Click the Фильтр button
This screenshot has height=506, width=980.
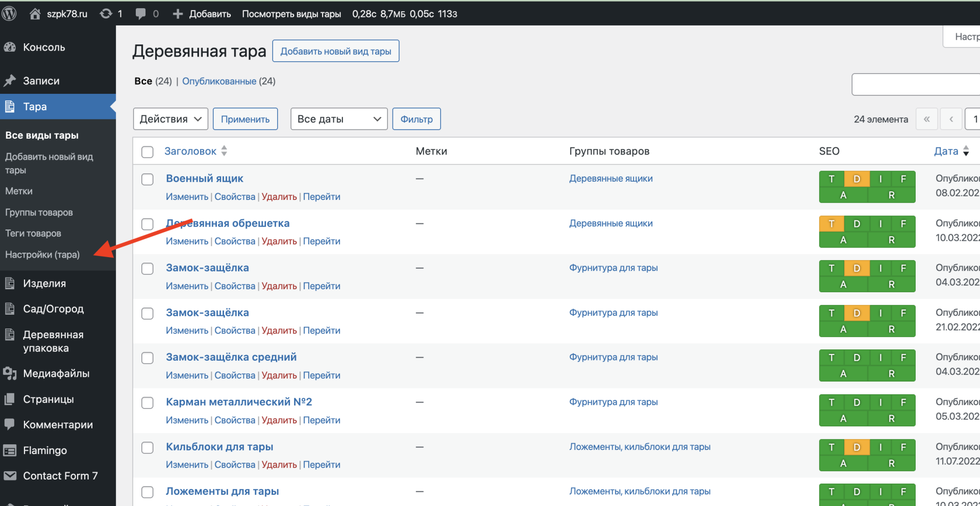click(416, 119)
